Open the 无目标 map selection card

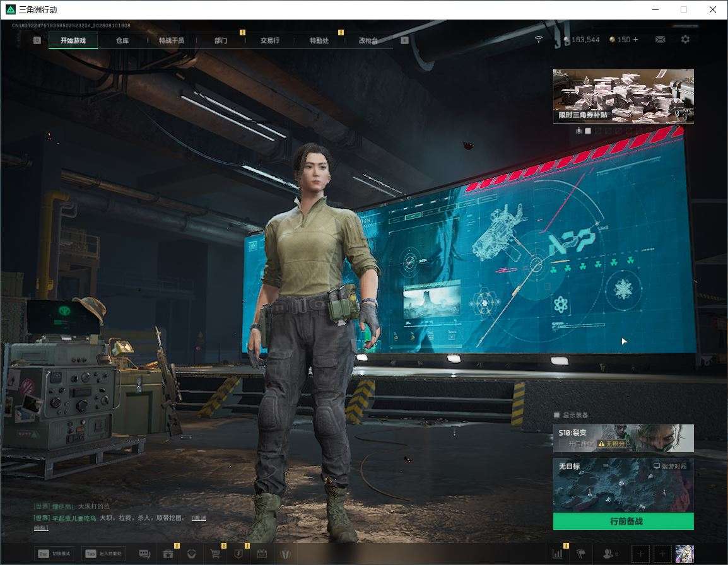623,485
